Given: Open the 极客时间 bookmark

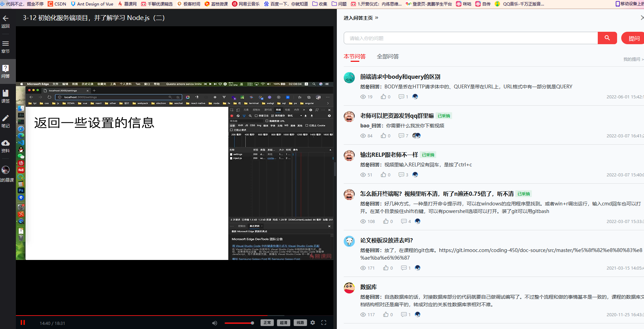Looking at the screenshot, I should click(189, 4).
